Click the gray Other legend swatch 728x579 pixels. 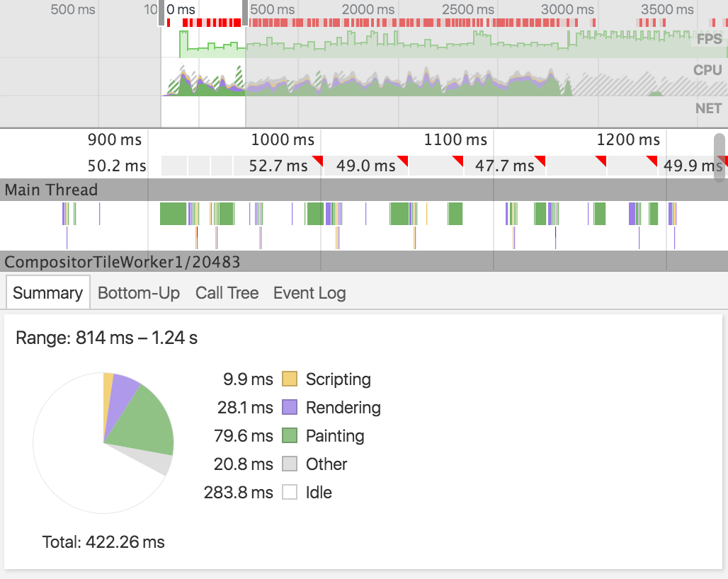[290, 464]
